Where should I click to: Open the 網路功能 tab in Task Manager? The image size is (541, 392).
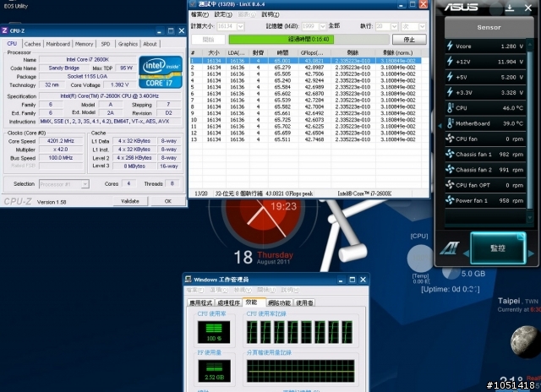[280, 302]
